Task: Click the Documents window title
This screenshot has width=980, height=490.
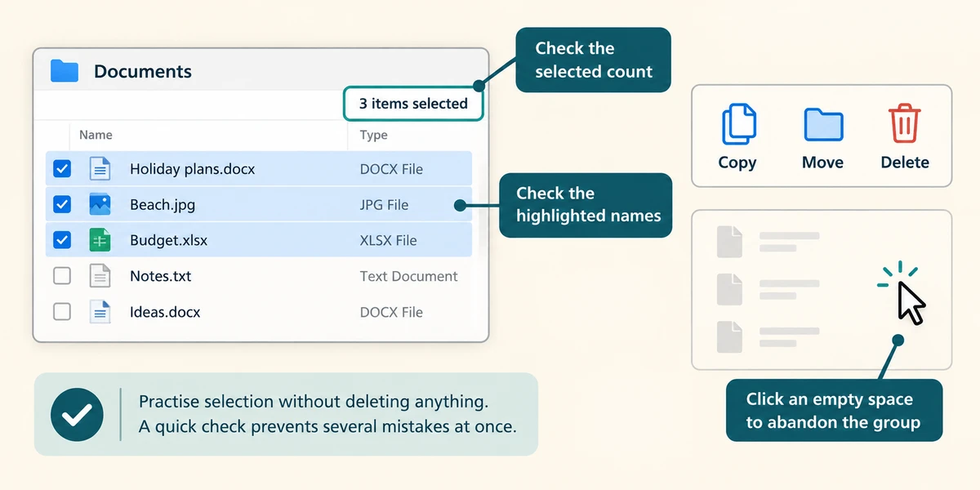Action: (143, 71)
